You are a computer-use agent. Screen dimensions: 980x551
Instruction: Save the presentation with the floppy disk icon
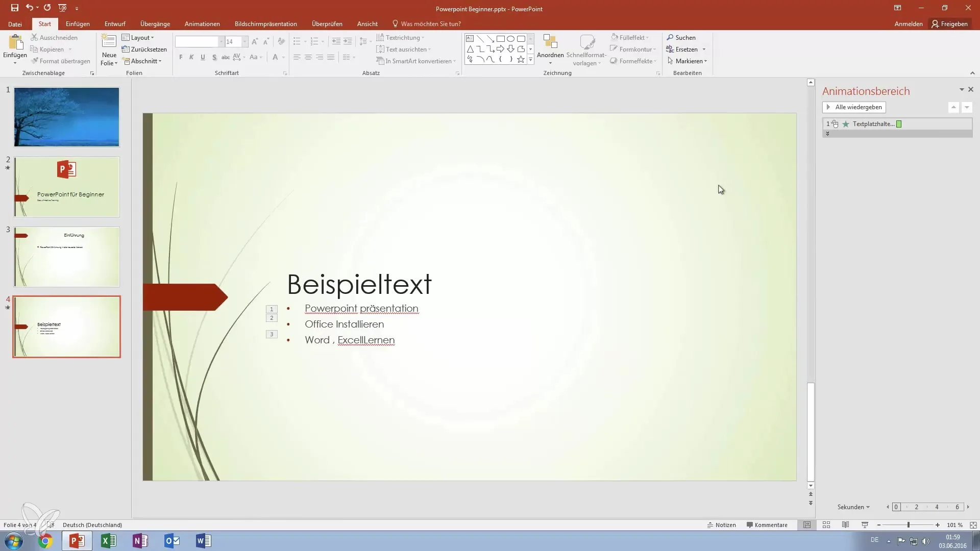tap(14, 8)
